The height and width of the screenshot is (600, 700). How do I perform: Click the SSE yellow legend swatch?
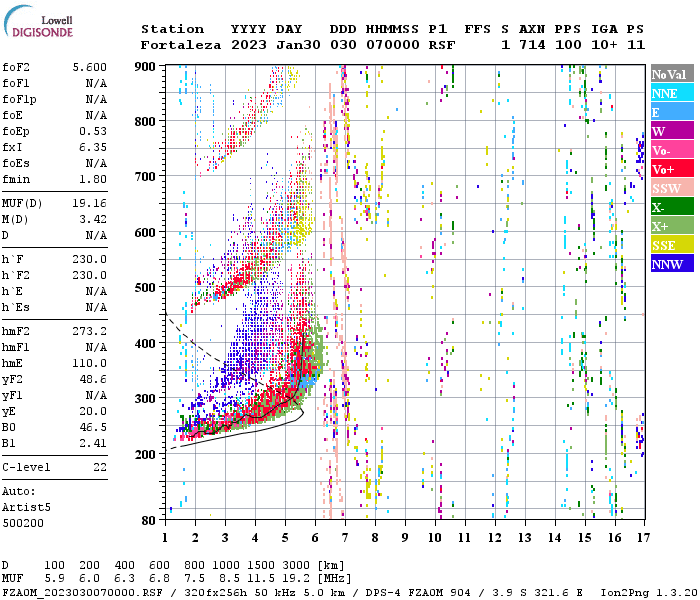(672, 245)
